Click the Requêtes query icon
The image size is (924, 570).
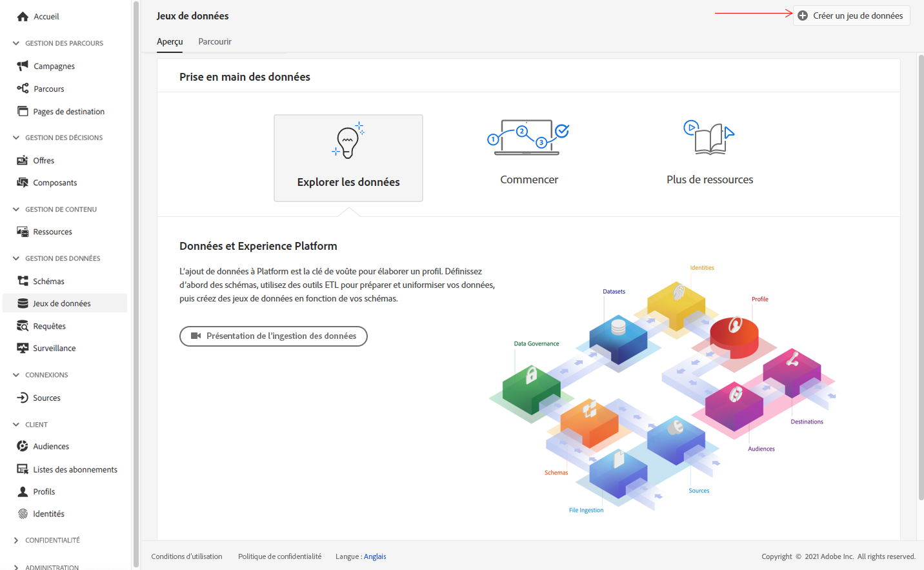pos(23,326)
